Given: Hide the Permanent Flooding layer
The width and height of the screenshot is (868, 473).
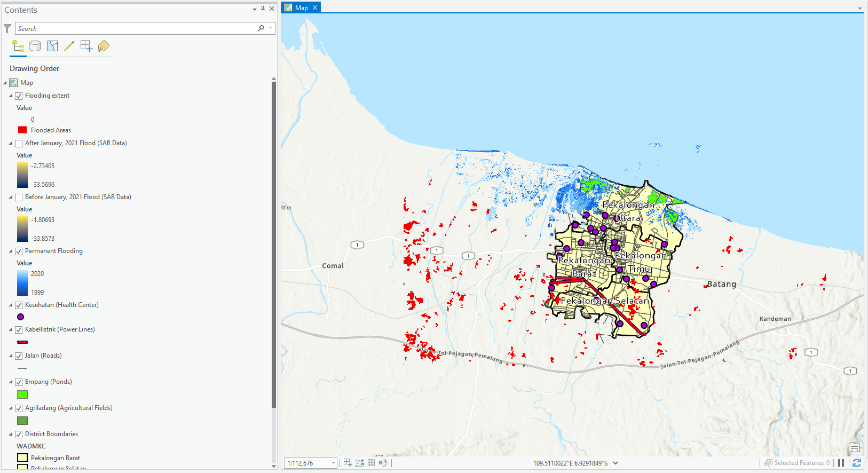Looking at the screenshot, I should pyautogui.click(x=19, y=251).
